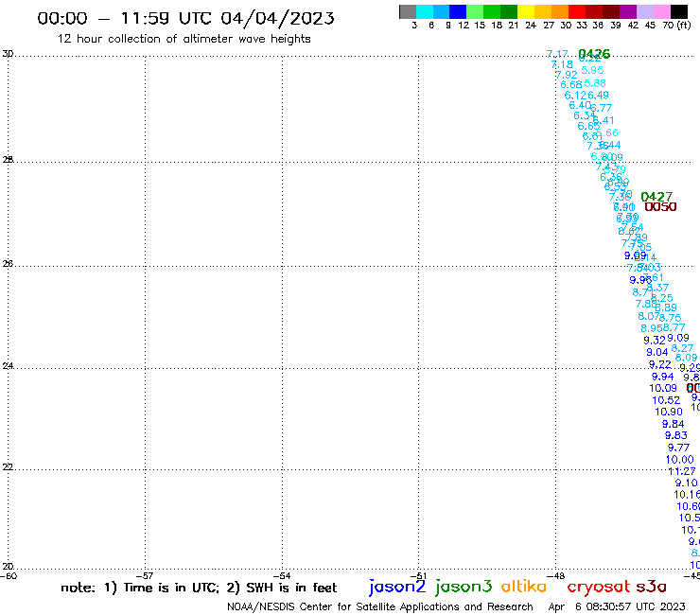Click the dark red '0050' time tag
700x615 pixels.
(x=660, y=207)
